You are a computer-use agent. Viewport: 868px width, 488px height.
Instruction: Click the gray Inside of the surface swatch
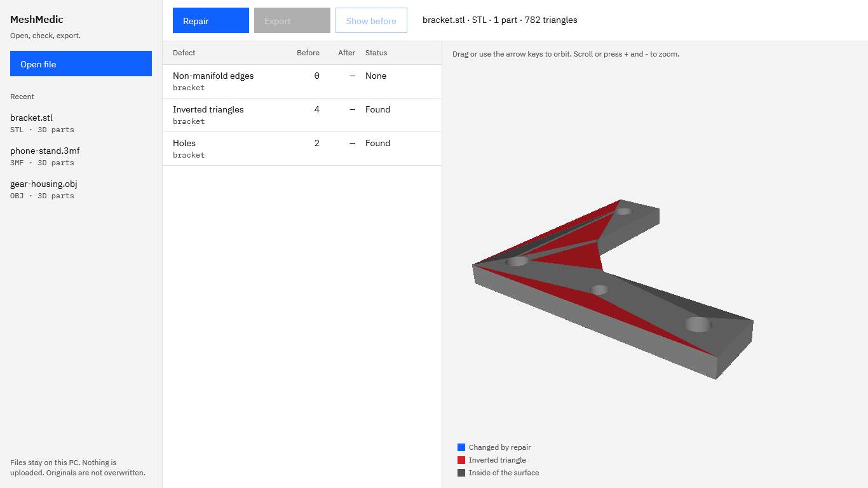pos(461,473)
